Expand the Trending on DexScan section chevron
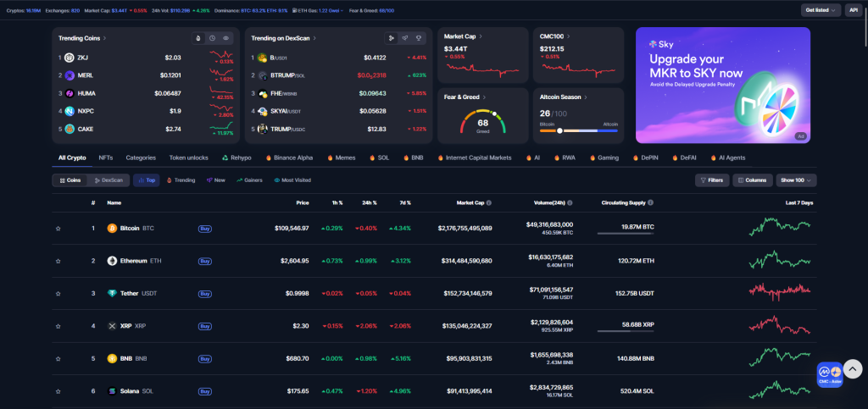 [314, 38]
